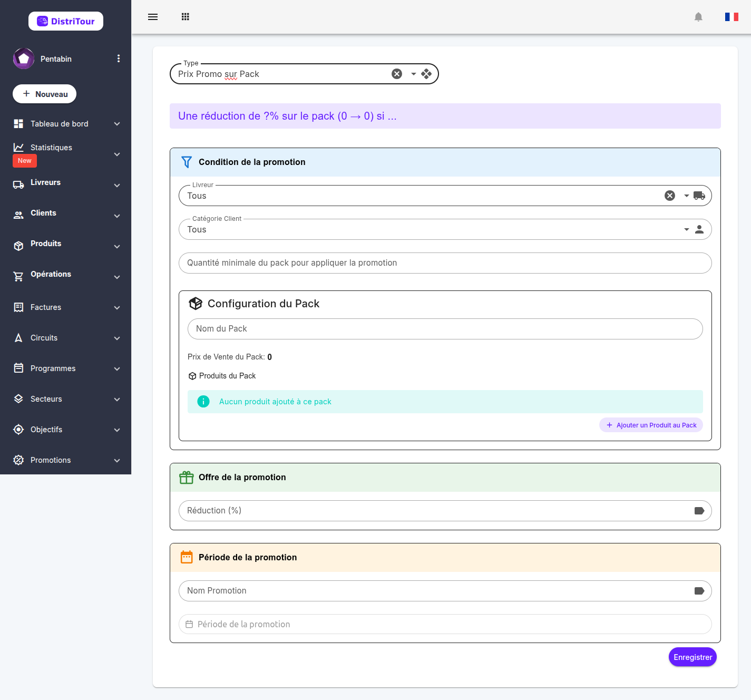Focus the Réduction (%) field

pos(445,511)
